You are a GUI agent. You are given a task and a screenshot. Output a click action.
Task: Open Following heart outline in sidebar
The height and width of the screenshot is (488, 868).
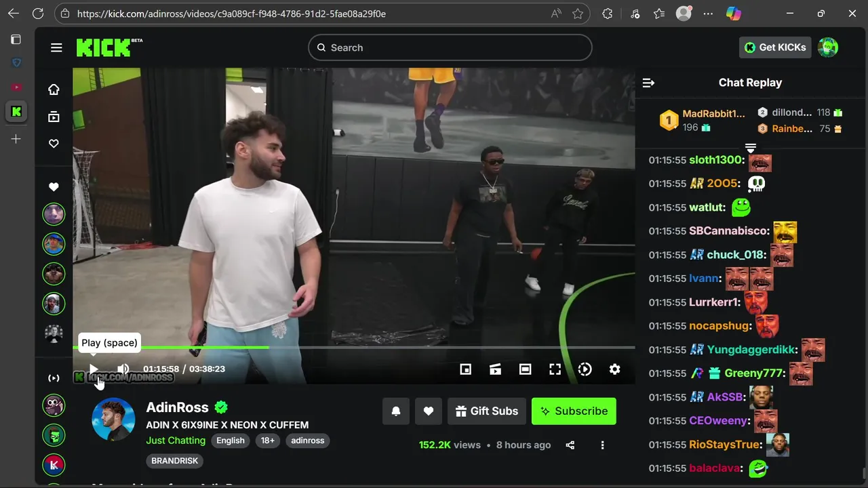[54, 144]
